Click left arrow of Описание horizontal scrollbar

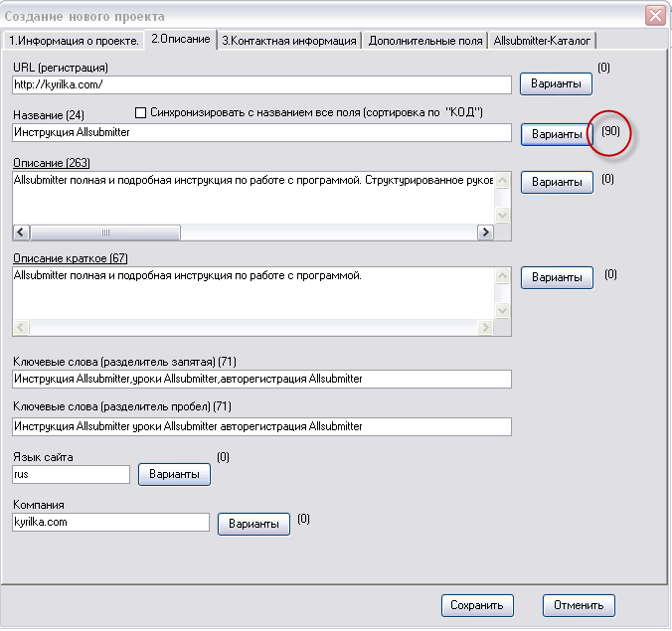coord(22,233)
